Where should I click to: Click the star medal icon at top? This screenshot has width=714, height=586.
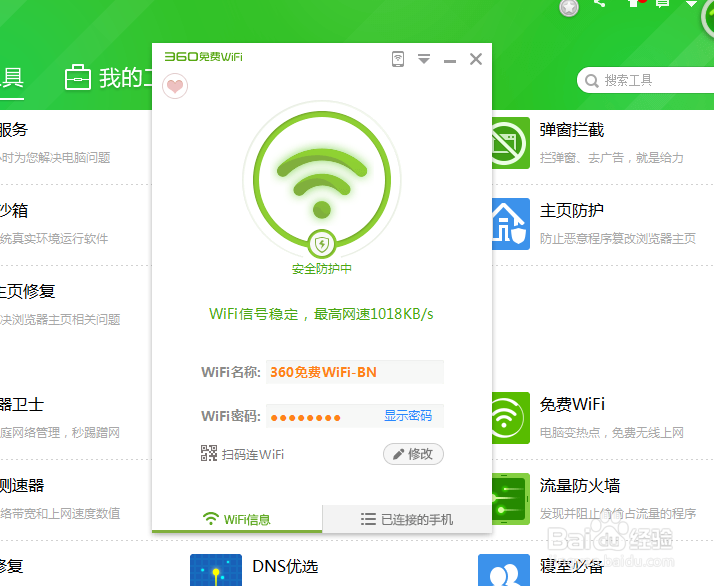click(x=569, y=7)
